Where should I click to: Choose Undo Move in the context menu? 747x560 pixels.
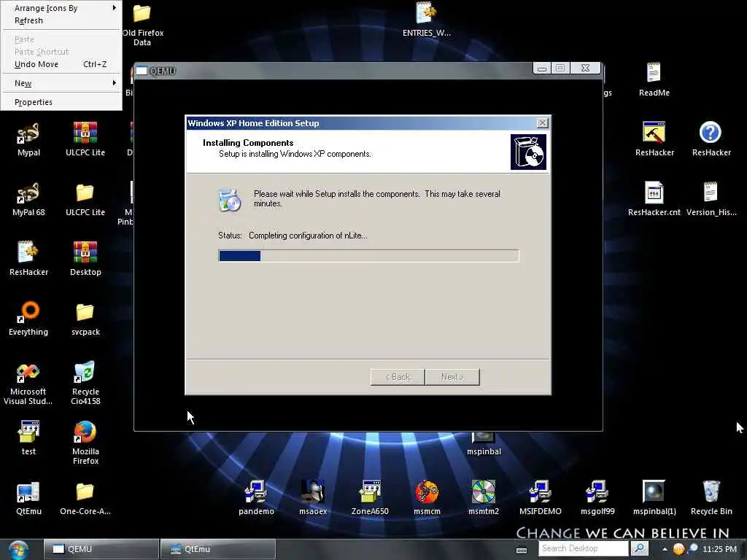(x=61, y=64)
